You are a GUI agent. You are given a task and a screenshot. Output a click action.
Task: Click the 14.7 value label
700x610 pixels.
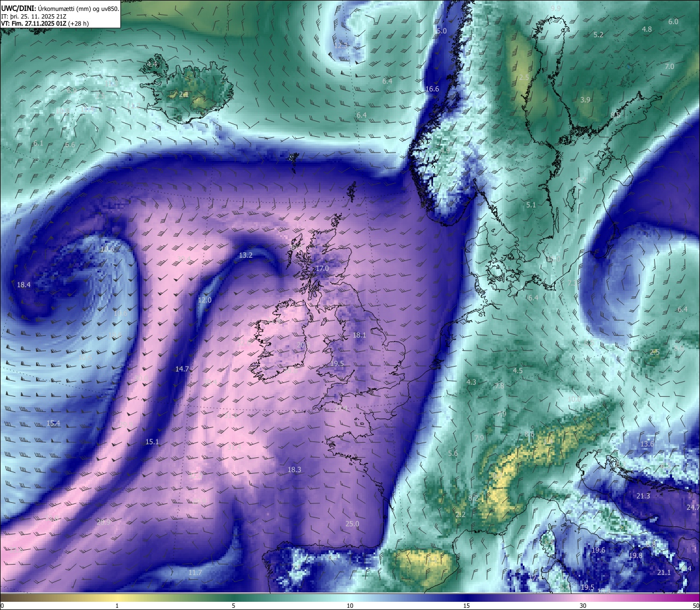182,369
